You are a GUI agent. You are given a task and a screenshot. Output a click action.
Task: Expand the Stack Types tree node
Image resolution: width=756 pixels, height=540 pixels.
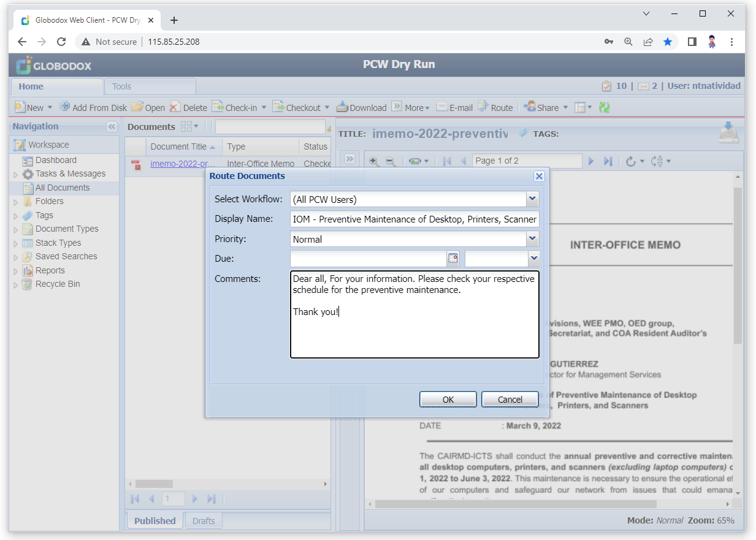tap(16, 243)
